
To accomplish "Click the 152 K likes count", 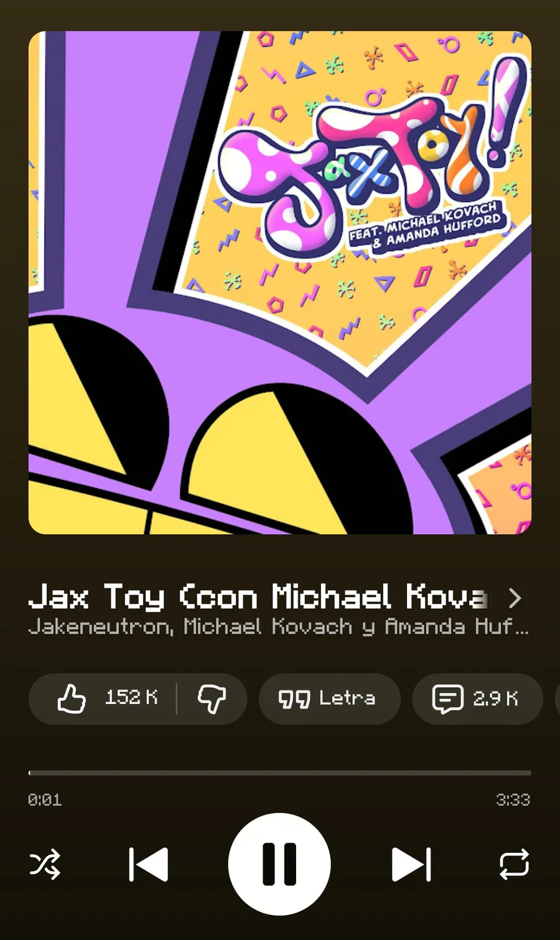I will tap(131, 698).
